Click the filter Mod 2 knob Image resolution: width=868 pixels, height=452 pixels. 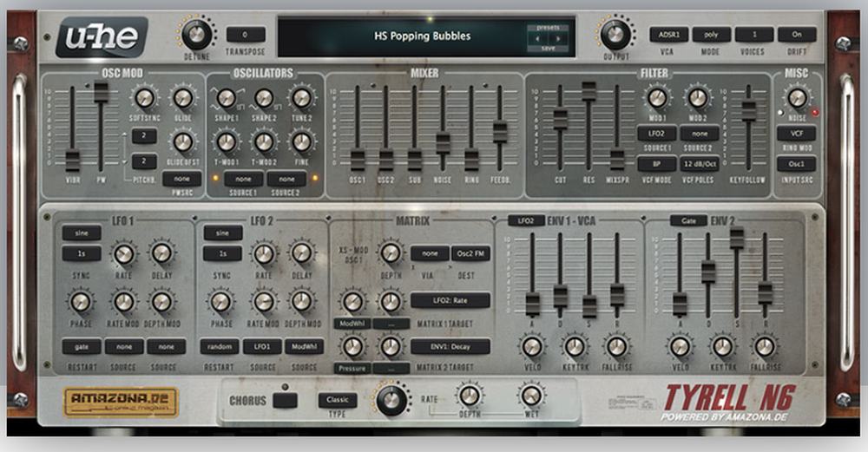698,98
